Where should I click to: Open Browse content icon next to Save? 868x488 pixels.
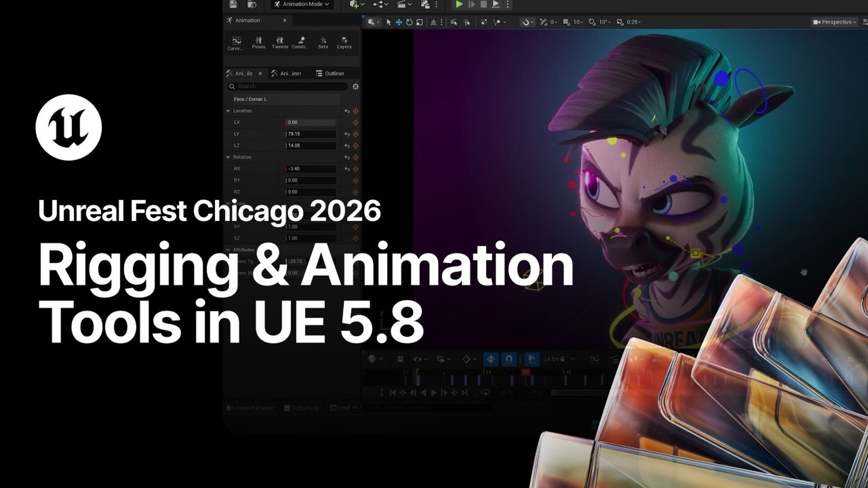252,4
